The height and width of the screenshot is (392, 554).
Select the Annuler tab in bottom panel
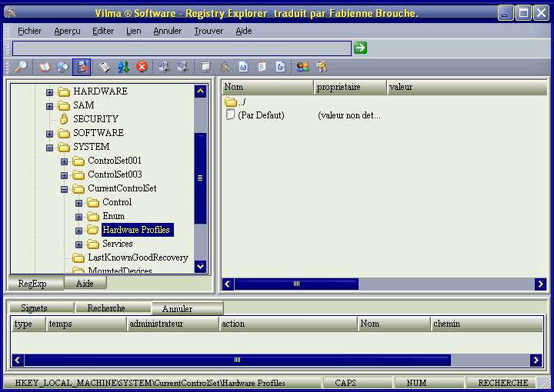pyautogui.click(x=187, y=308)
